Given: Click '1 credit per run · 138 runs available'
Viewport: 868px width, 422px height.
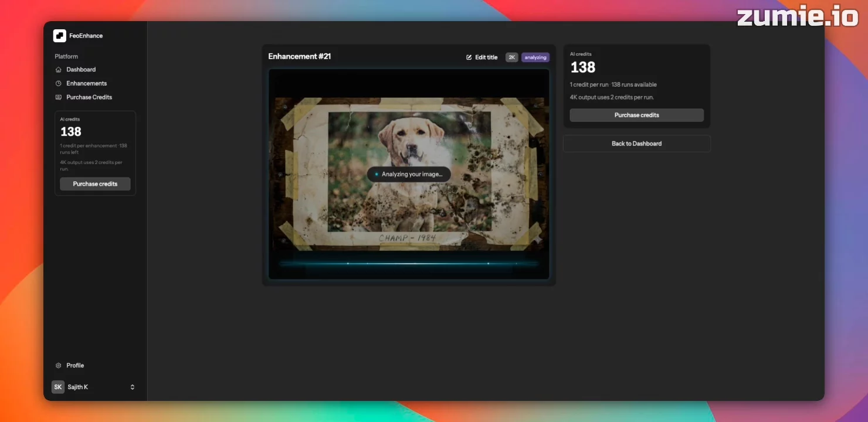Looking at the screenshot, I should tap(613, 85).
